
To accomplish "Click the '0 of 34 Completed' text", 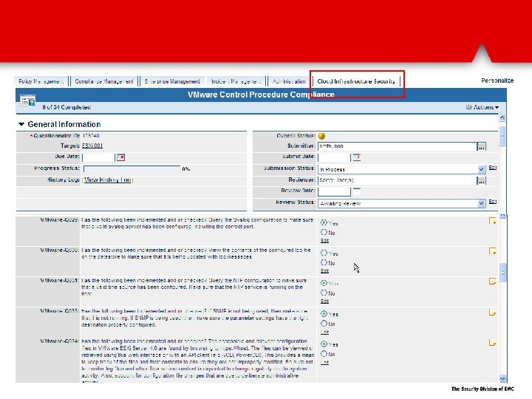I will 66,107.
